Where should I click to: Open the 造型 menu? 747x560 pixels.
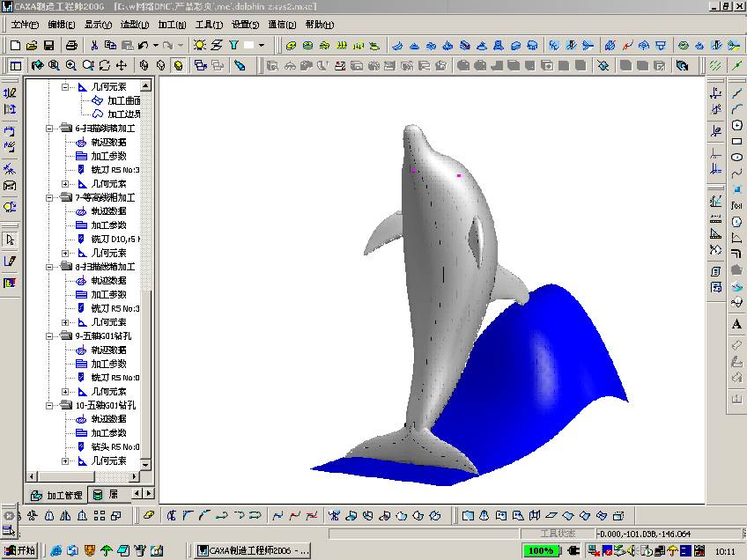tap(135, 25)
